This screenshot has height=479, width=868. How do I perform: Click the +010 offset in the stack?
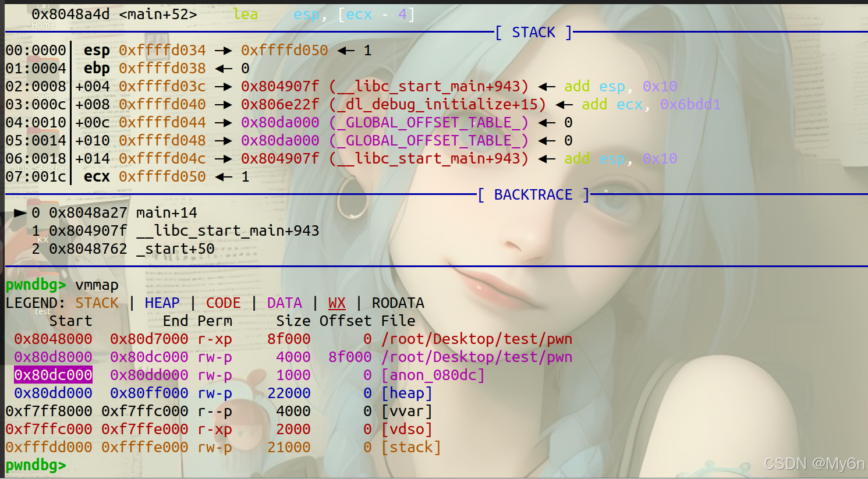coord(93,141)
